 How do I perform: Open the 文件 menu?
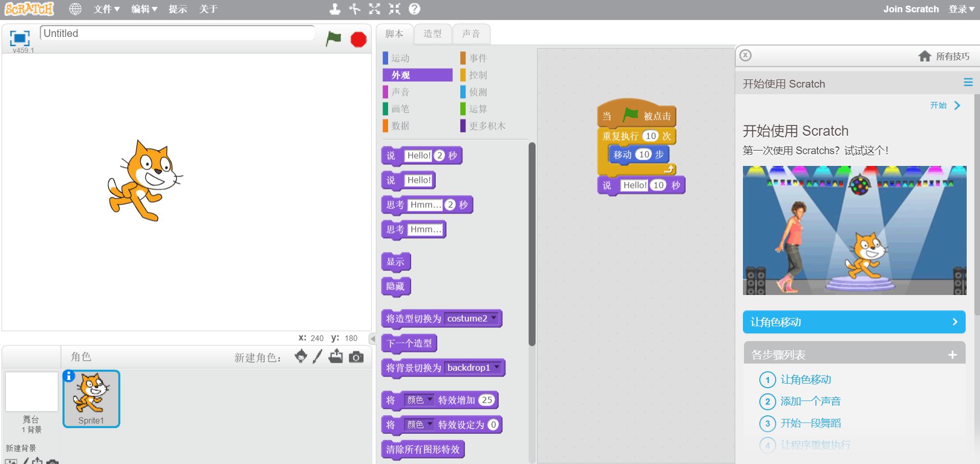(106, 9)
